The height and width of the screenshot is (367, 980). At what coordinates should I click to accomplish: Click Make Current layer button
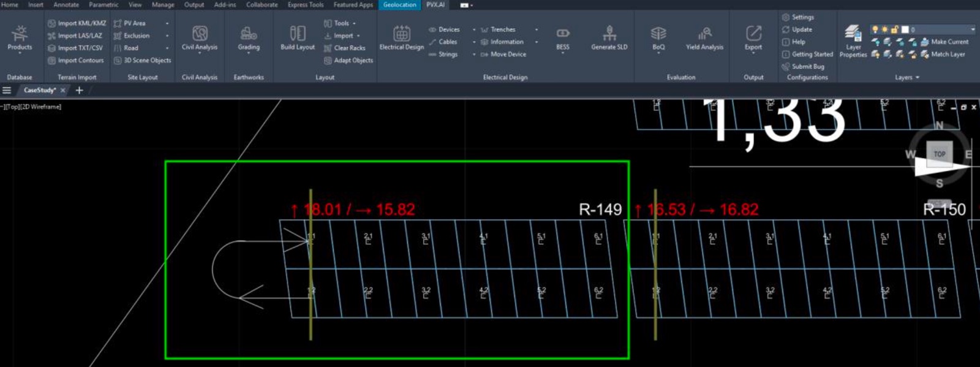(945, 42)
